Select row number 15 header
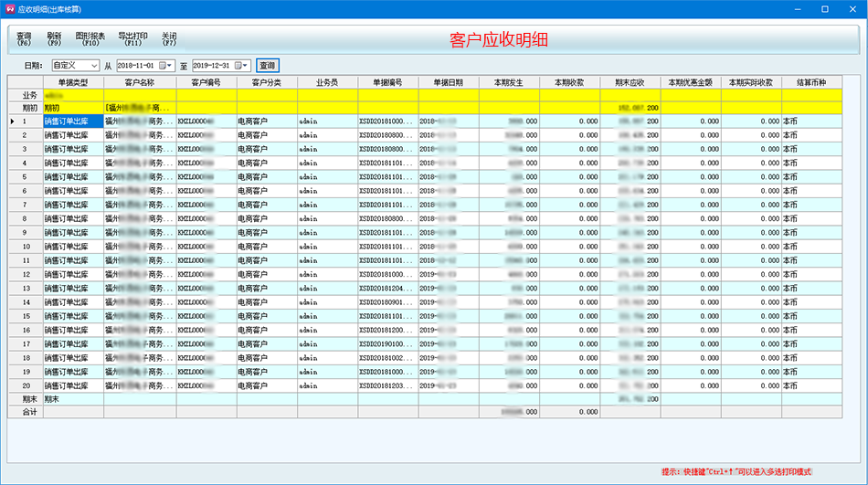 coord(26,316)
